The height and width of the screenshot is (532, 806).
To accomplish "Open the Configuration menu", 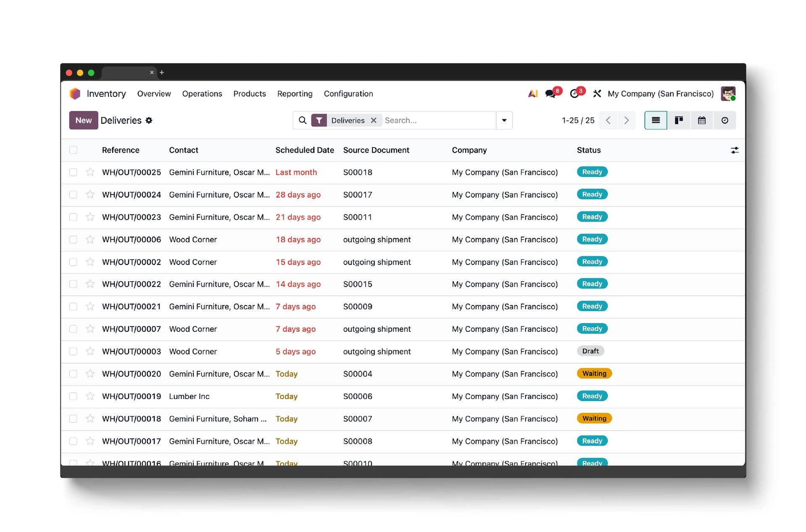I will point(348,94).
